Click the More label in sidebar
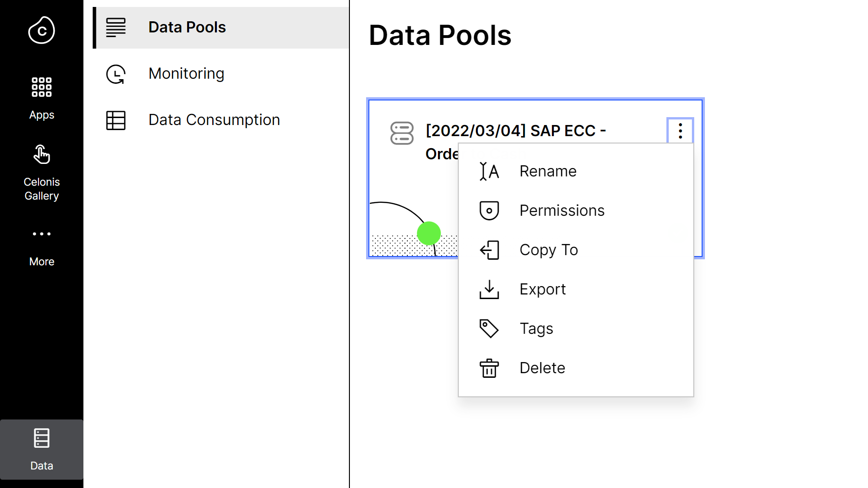This screenshot has height=488, width=868. (42, 262)
